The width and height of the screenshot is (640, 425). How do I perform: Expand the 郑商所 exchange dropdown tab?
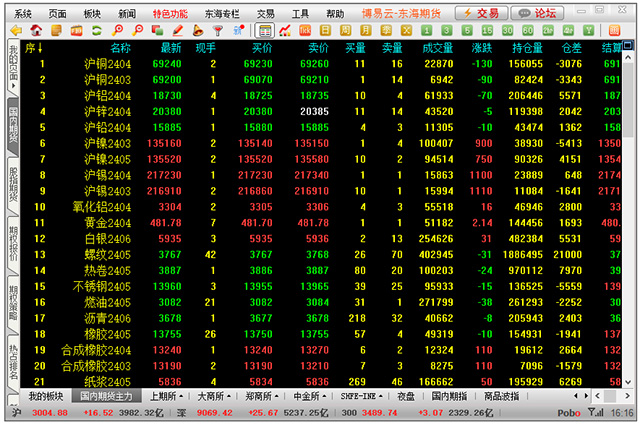click(262, 396)
